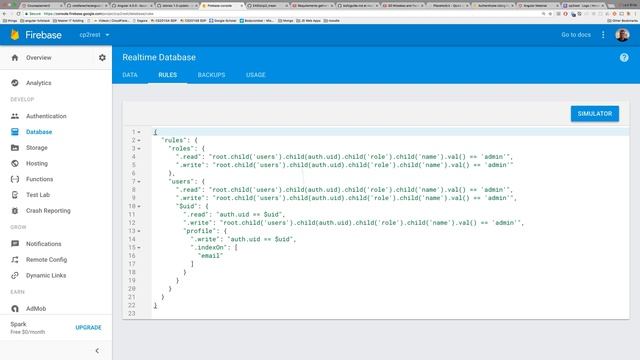Select the RULES tab
640x360 pixels.
click(168, 75)
